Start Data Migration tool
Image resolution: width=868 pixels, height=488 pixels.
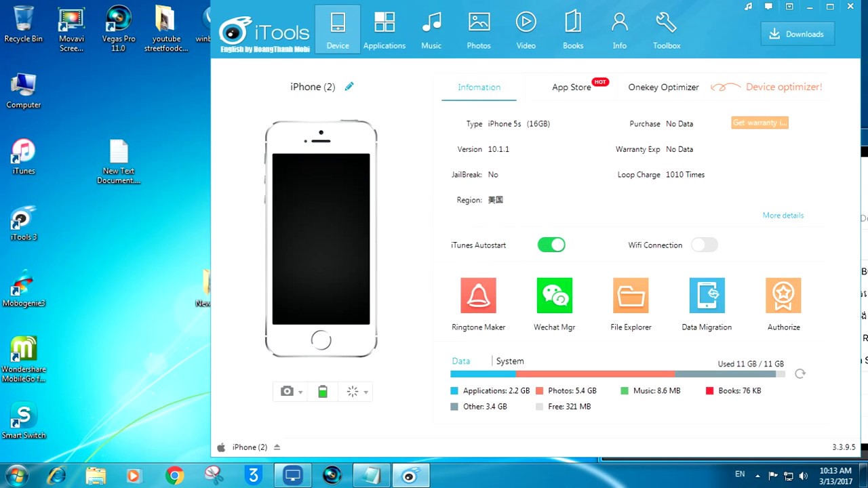707,304
